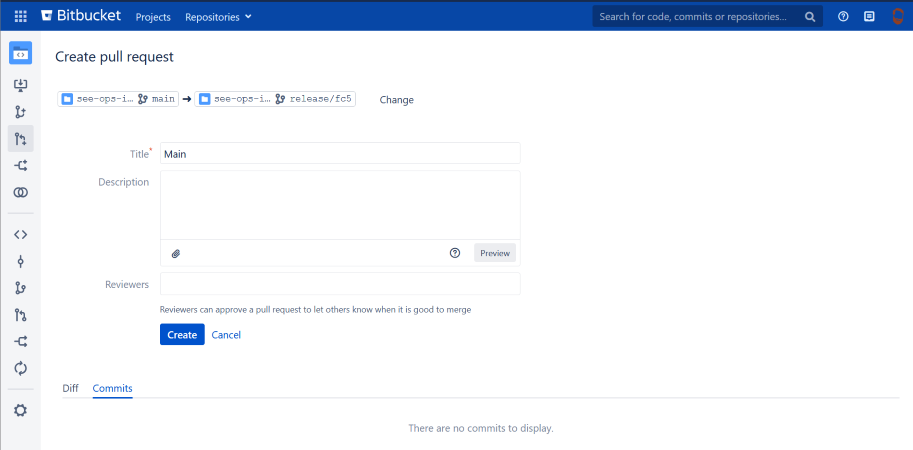Open Source view via the code brackets icon
The width and height of the screenshot is (913, 450).
tap(20, 235)
